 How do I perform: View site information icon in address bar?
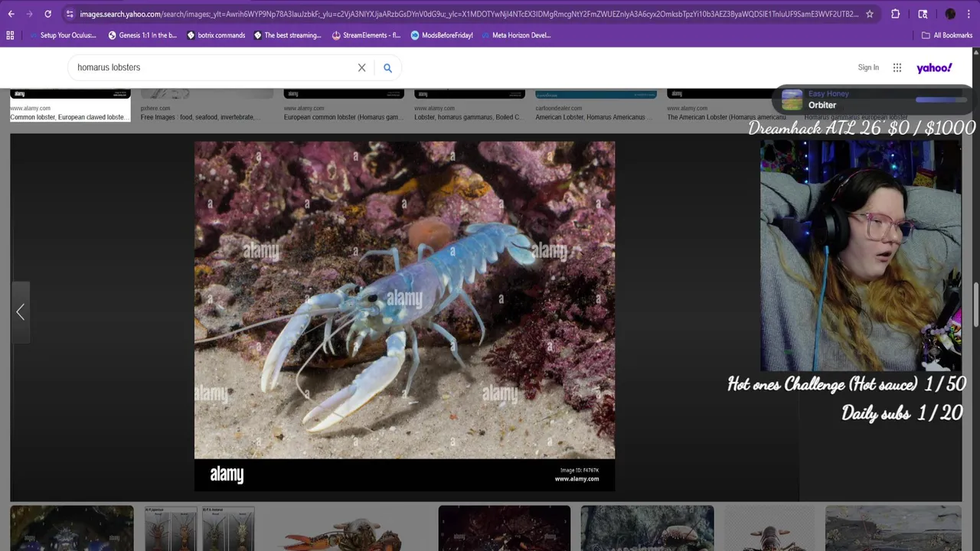(70, 14)
